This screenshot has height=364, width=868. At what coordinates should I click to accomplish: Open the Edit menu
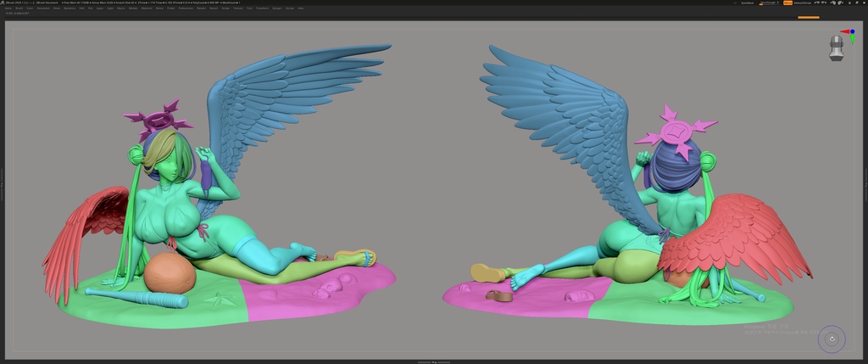point(81,8)
